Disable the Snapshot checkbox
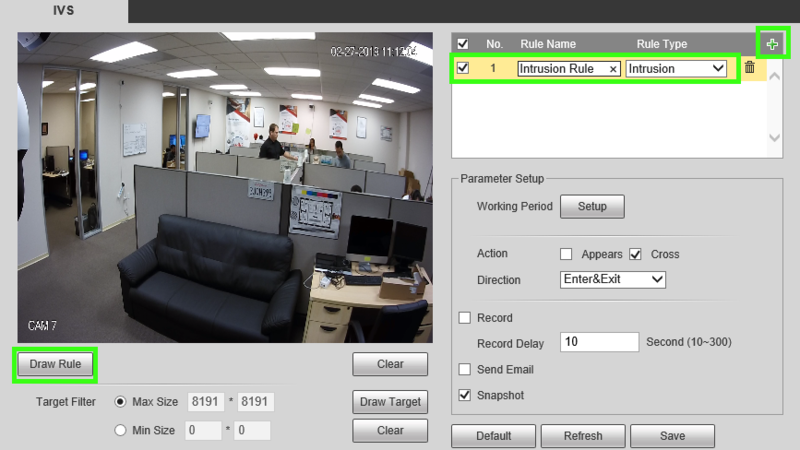The height and width of the screenshot is (450, 800). 464,395
